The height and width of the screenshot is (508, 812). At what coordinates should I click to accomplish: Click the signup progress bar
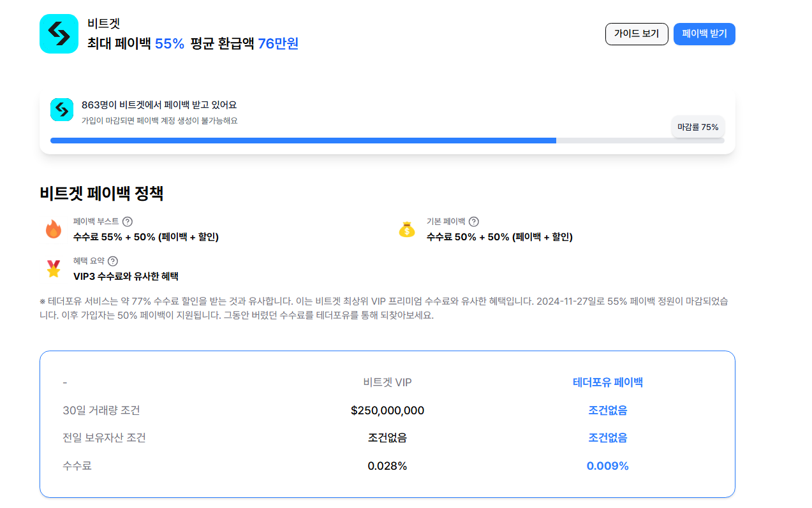387,140
